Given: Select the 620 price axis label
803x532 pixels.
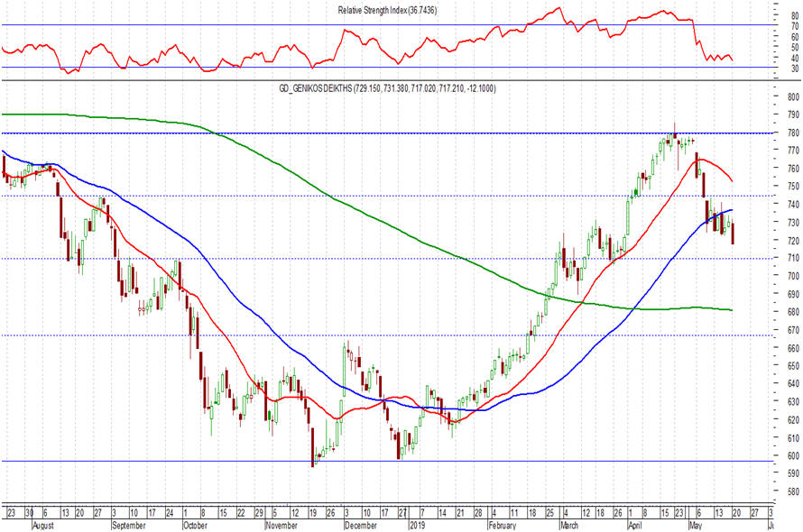Looking at the screenshot, I should [x=794, y=420].
